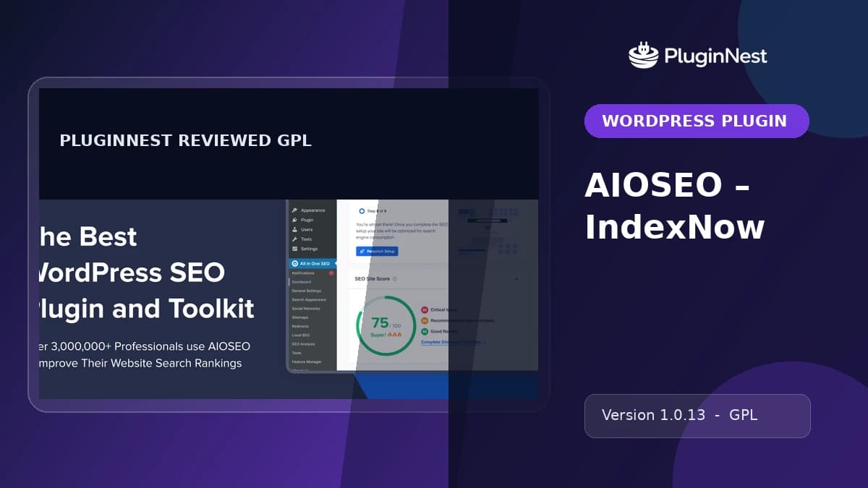Click the Appearance paintbrush icon in sidebar
868x488 pixels.
pos(294,210)
